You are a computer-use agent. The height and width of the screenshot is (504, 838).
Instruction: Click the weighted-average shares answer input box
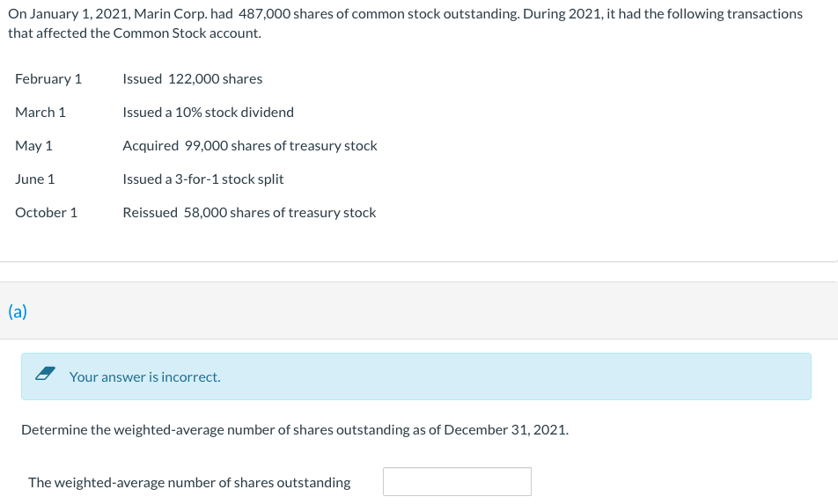(x=457, y=482)
